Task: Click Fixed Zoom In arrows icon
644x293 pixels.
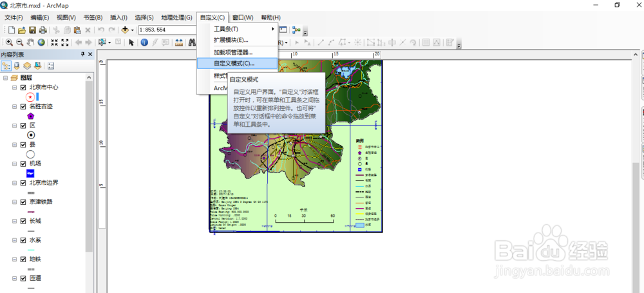Action: (54, 43)
